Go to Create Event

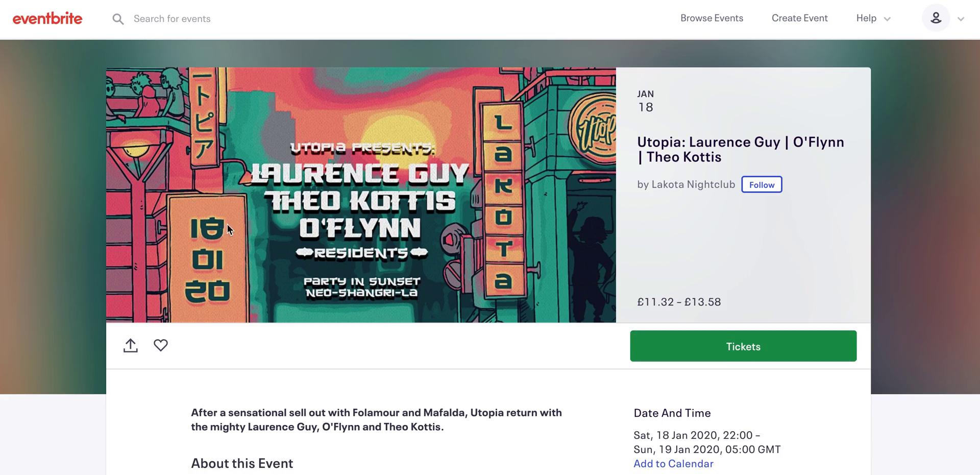point(799,18)
